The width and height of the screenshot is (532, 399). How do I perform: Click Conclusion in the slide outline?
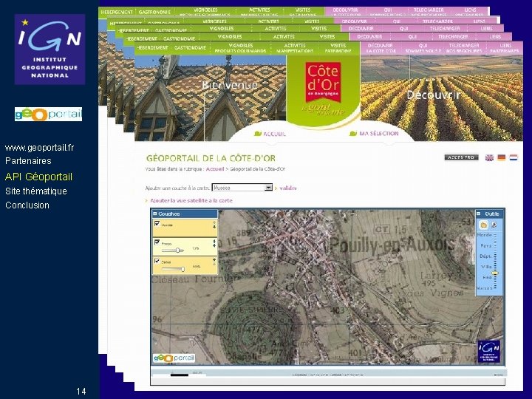tap(27, 205)
